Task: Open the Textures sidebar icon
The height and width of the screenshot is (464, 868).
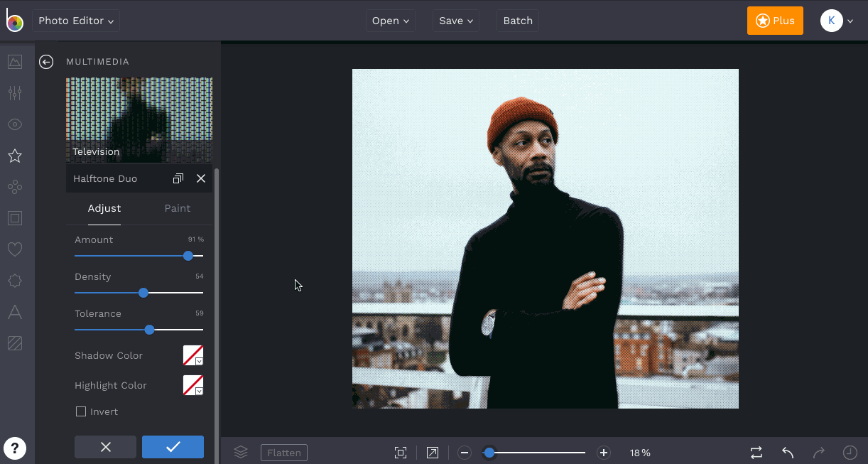Action: pyautogui.click(x=15, y=343)
